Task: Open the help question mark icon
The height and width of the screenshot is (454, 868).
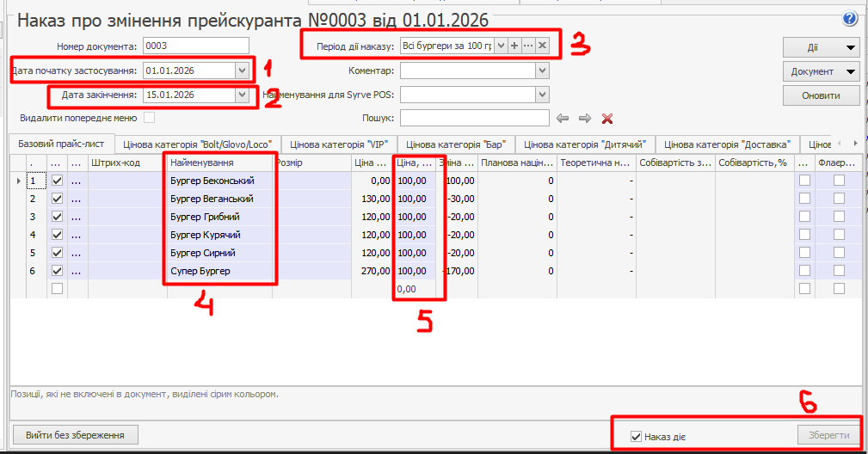Action: tap(851, 18)
